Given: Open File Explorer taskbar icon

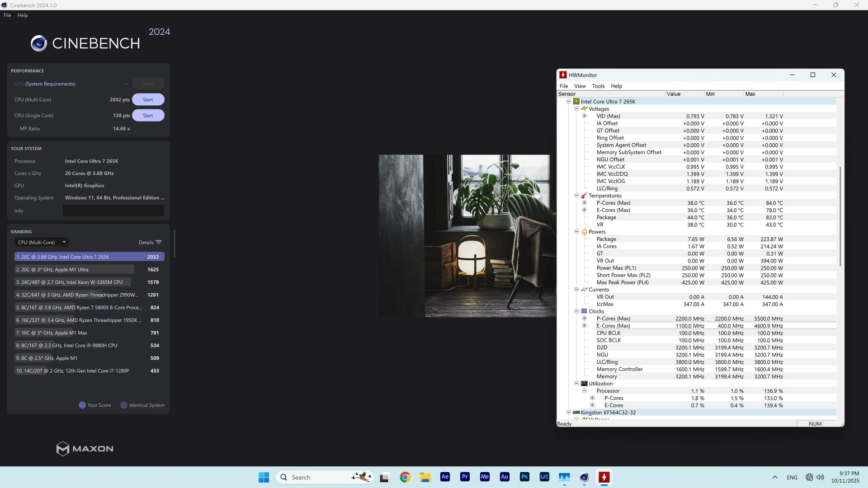Looking at the screenshot, I should (x=425, y=477).
